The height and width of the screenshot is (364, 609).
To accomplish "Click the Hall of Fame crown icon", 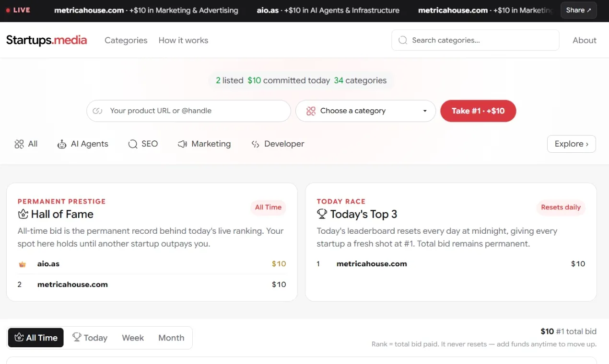I will [23, 214].
